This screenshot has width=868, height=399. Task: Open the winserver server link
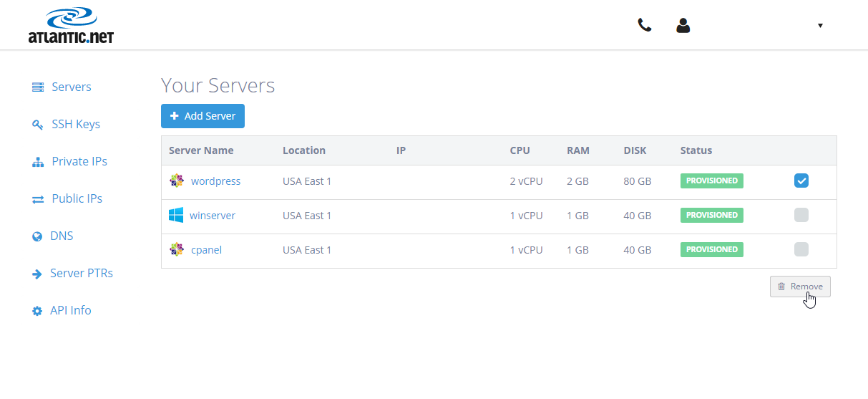tap(213, 216)
